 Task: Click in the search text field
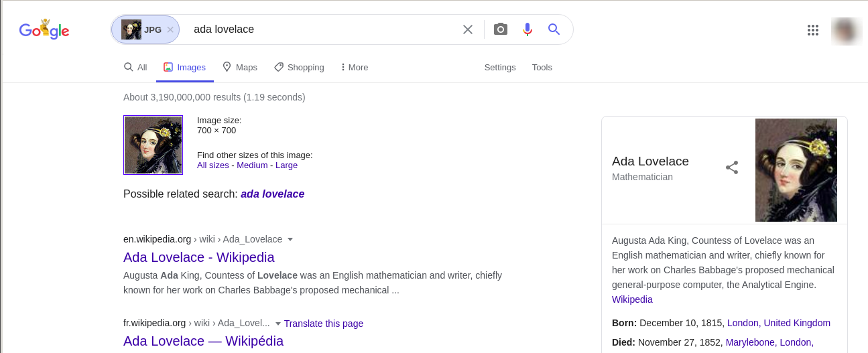tap(322, 29)
